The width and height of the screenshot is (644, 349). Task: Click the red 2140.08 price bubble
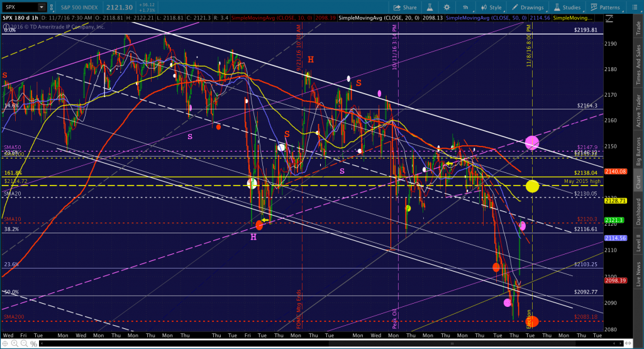pos(616,171)
